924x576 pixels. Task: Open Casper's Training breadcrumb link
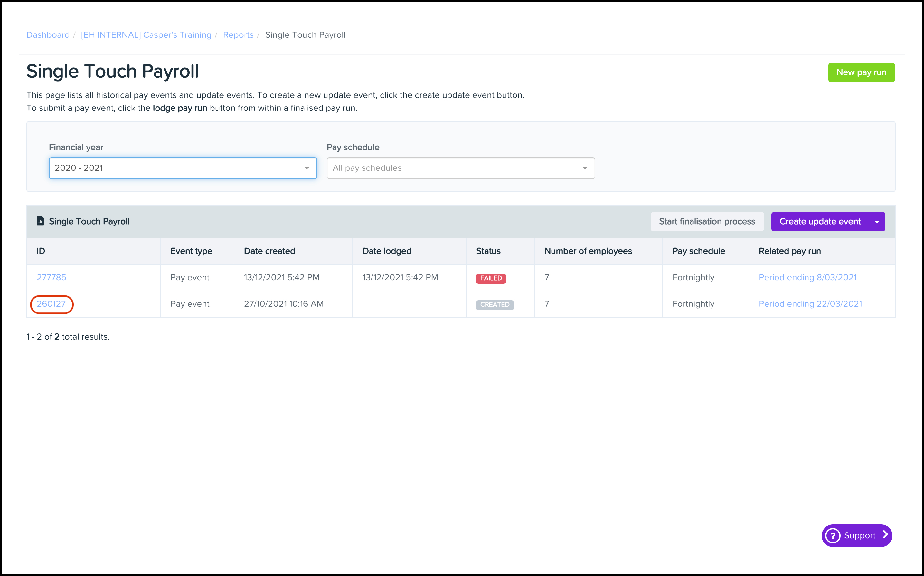click(146, 35)
